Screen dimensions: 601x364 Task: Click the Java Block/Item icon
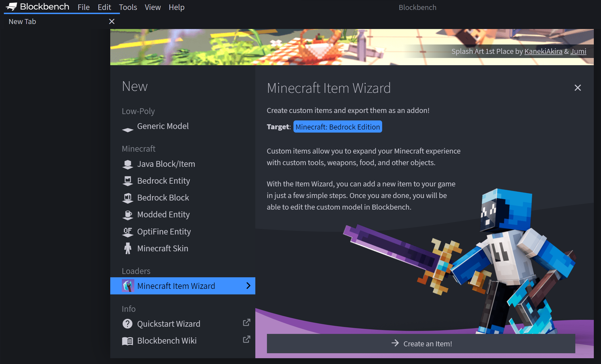pos(127,164)
